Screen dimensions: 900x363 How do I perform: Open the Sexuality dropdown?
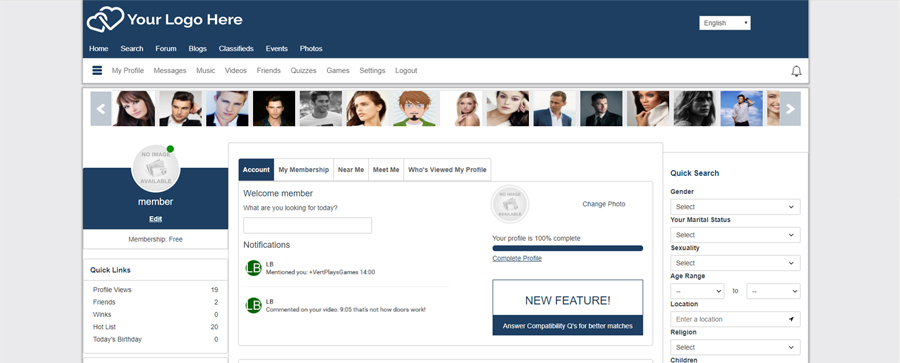735,263
